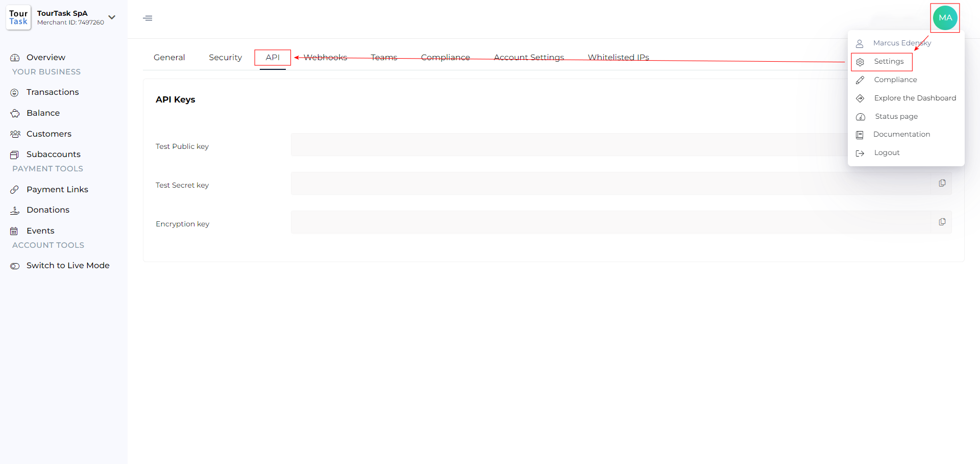Copy the Encryption key value
The width and height of the screenshot is (980, 464).
[942, 222]
